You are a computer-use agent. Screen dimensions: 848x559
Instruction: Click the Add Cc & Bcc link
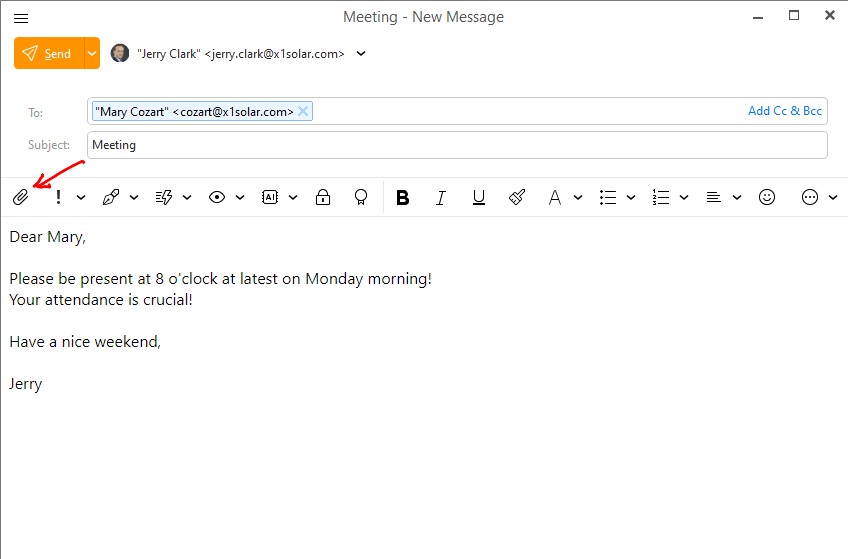coord(784,111)
